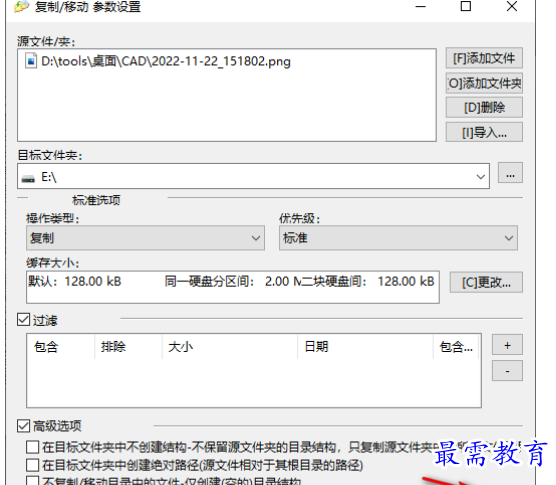Click the app icon in title bar
556x485 pixels.
tap(21, 6)
